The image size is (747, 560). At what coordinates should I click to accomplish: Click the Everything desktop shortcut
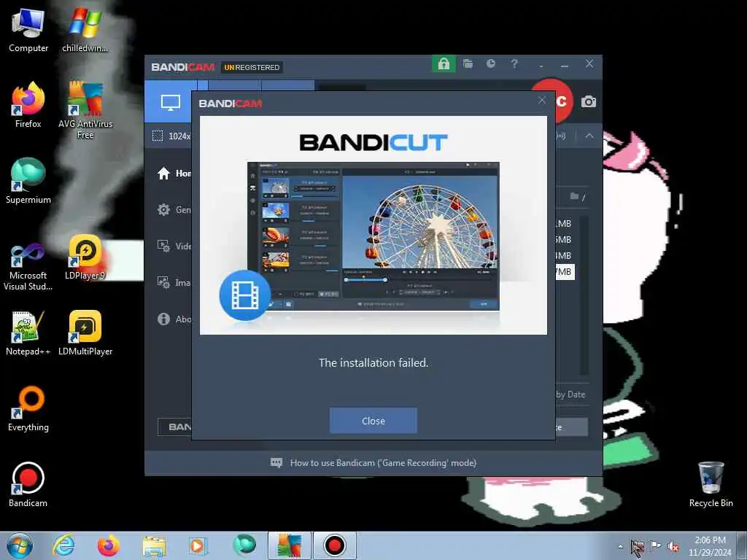(x=28, y=408)
